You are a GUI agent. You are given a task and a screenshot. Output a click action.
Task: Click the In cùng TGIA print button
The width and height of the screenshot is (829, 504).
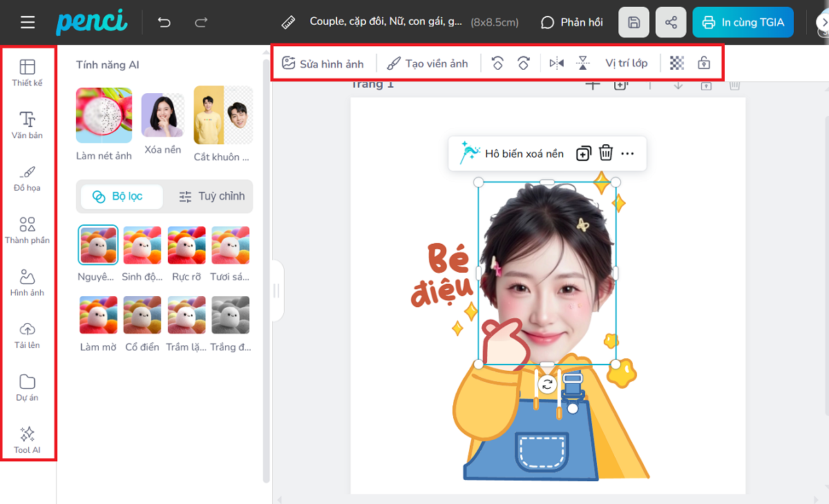tap(743, 23)
